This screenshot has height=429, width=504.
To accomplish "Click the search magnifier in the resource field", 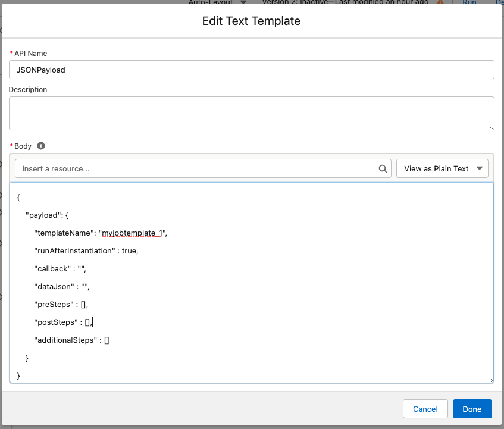I will (x=383, y=168).
